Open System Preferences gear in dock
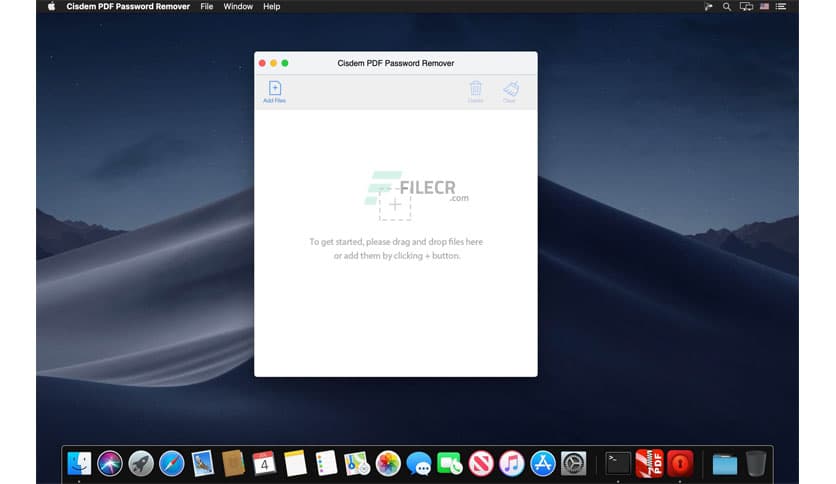 (x=574, y=463)
